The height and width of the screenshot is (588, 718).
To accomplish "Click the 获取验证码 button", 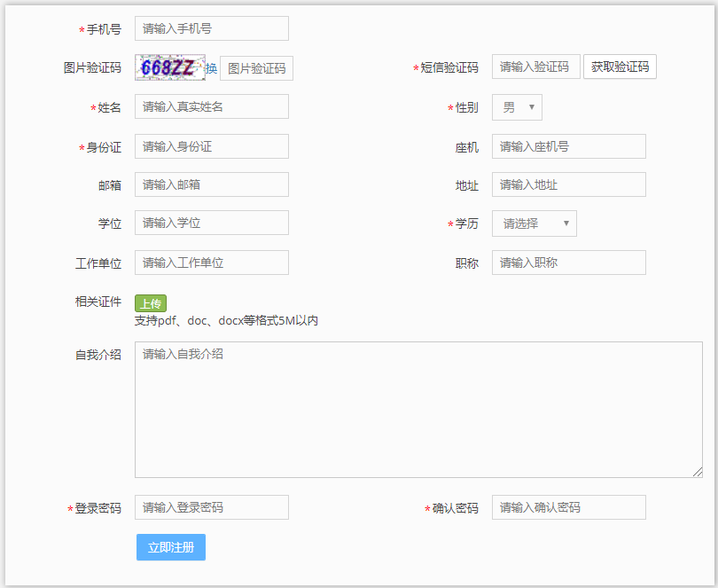I will click(620, 67).
